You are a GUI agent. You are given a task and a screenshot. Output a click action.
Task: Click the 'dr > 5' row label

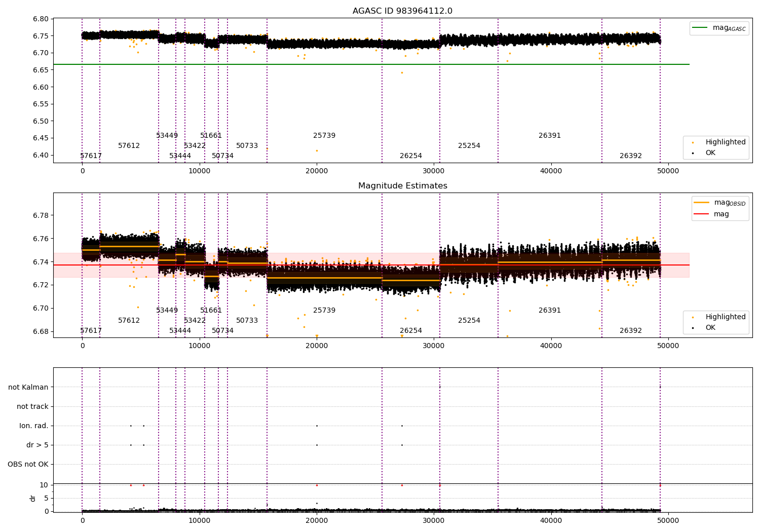coord(37,445)
